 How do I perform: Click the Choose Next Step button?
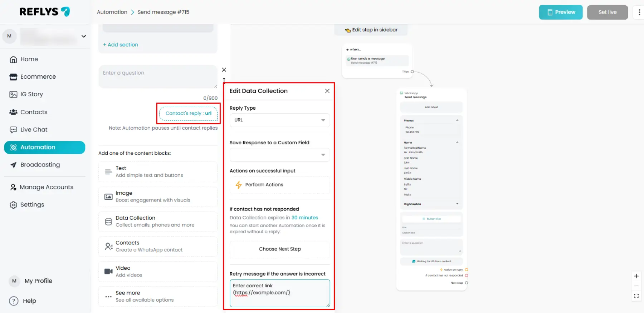click(x=279, y=249)
